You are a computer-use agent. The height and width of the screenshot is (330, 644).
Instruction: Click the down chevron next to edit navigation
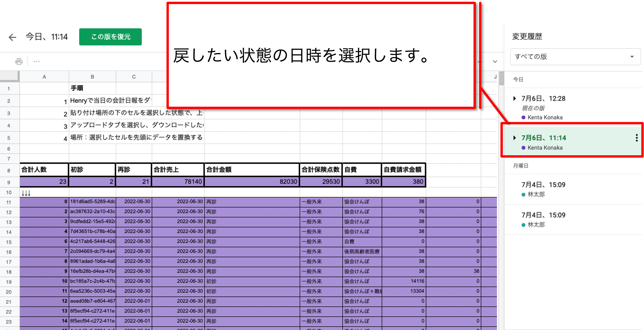[x=495, y=61]
